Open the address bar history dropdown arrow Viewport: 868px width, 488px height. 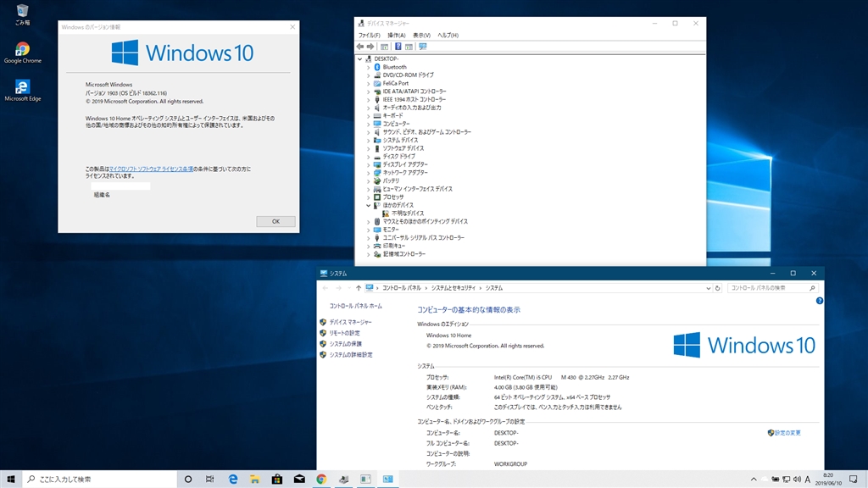[x=709, y=288]
